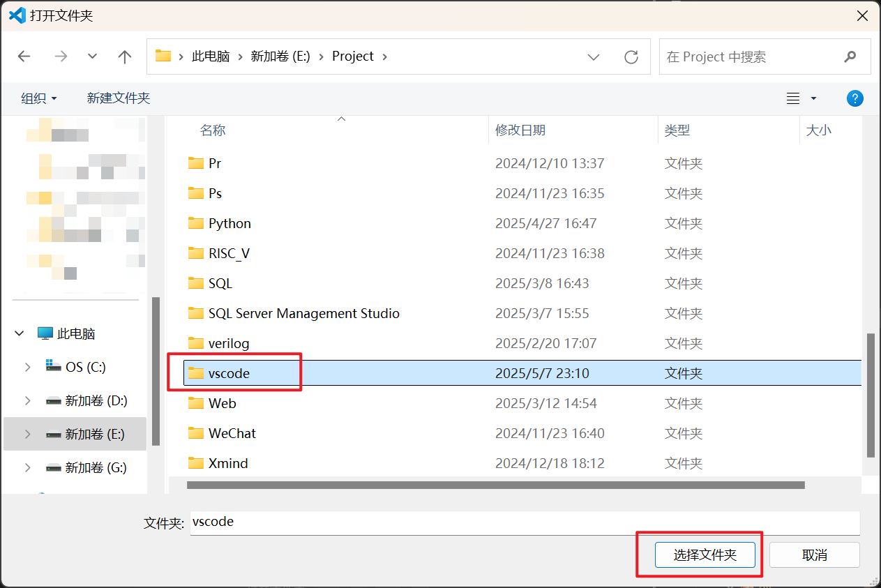Refresh the Project folder listing

pos(631,56)
